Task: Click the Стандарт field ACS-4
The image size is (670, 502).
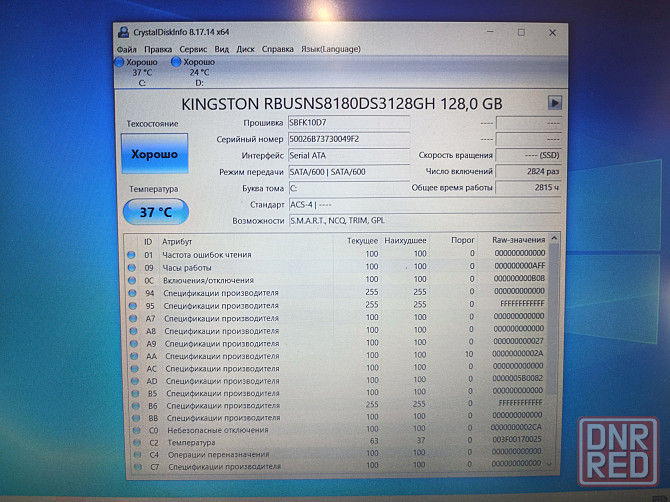Action: point(425,205)
